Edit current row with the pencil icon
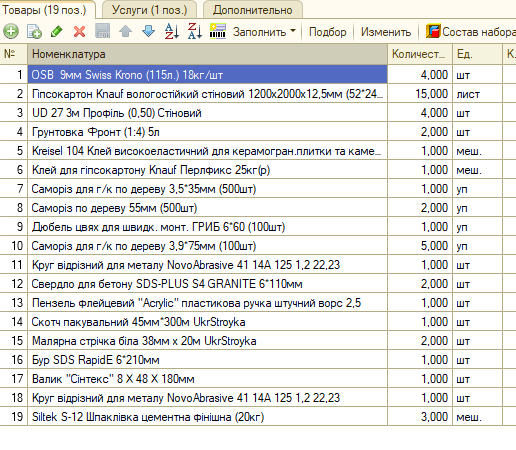The image size is (516, 450). (57, 32)
